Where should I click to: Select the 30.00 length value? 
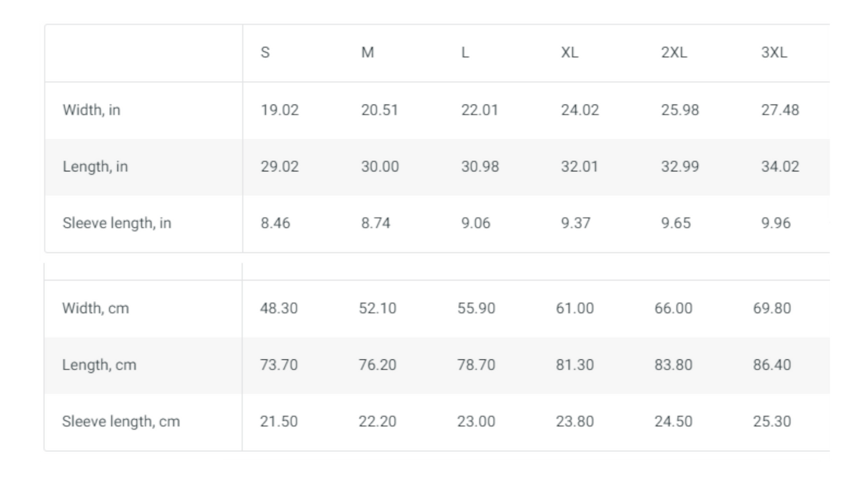[380, 167]
